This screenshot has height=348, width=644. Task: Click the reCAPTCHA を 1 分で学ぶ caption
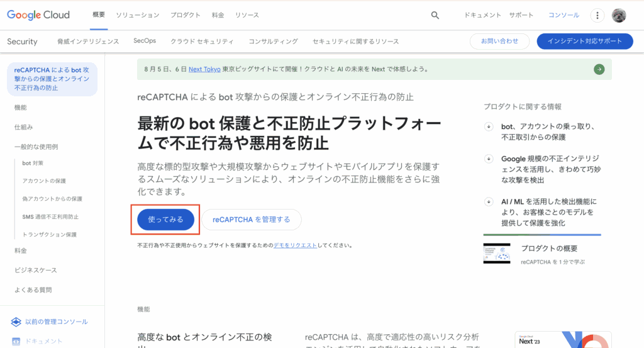click(552, 262)
